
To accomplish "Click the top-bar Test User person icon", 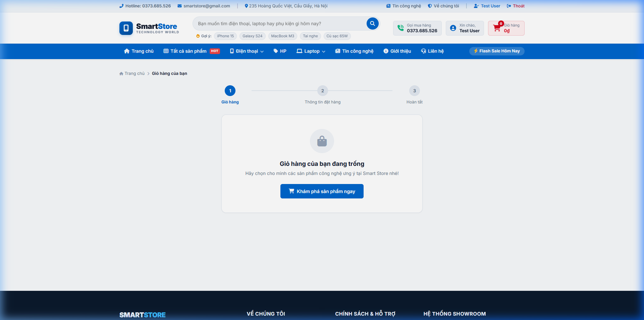I will [x=476, y=6].
